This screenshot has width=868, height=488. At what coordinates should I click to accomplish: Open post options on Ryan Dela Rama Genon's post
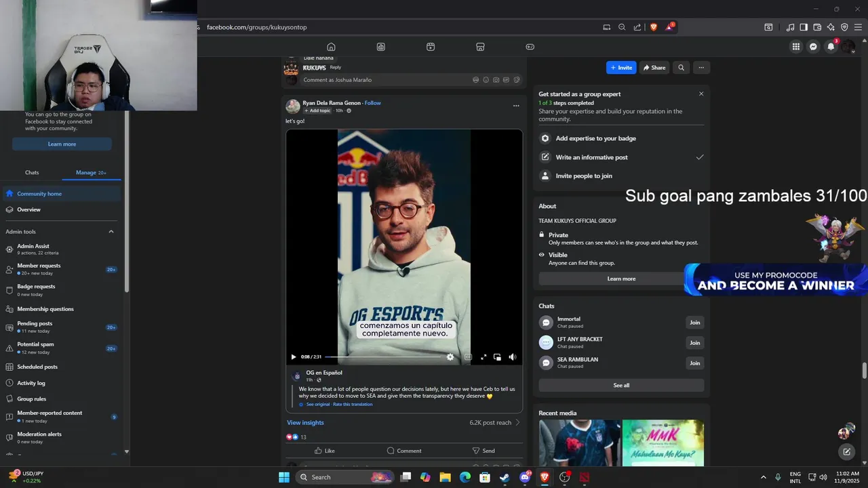point(516,106)
